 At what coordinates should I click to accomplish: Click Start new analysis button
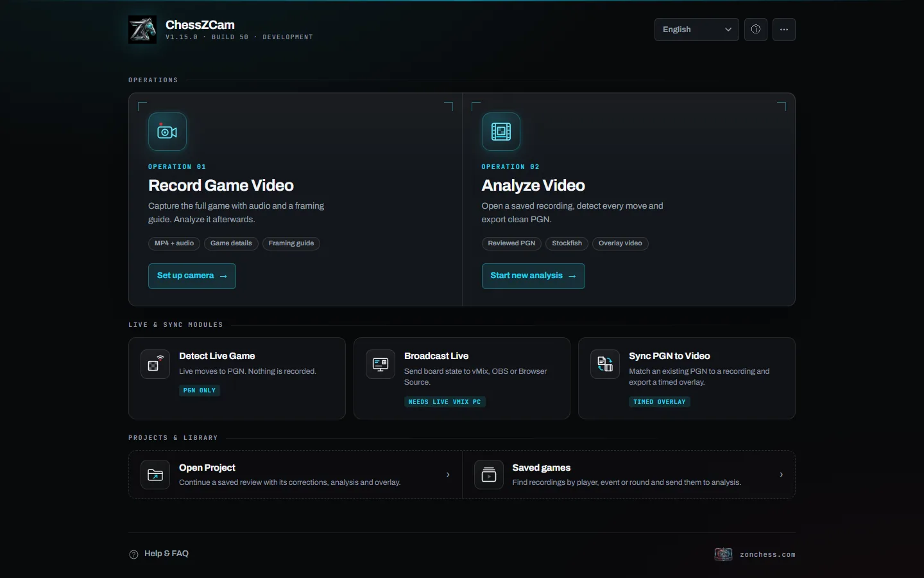click(533, 276)
